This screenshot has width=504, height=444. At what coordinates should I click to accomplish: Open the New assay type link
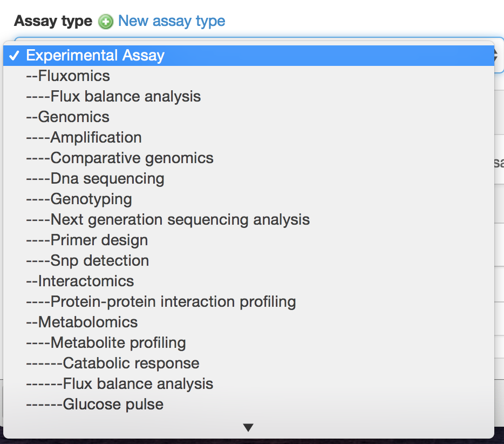[x=172, y=22]
